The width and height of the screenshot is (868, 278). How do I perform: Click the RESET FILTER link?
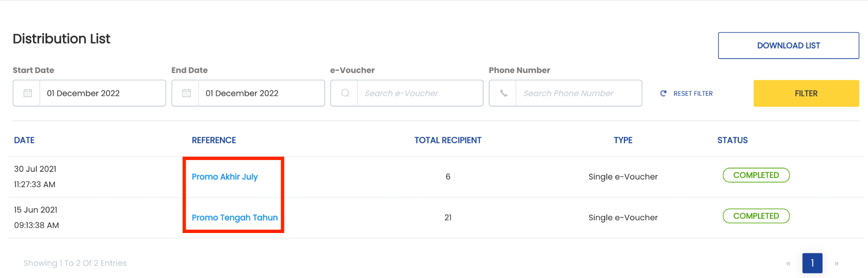coord(693,93)
